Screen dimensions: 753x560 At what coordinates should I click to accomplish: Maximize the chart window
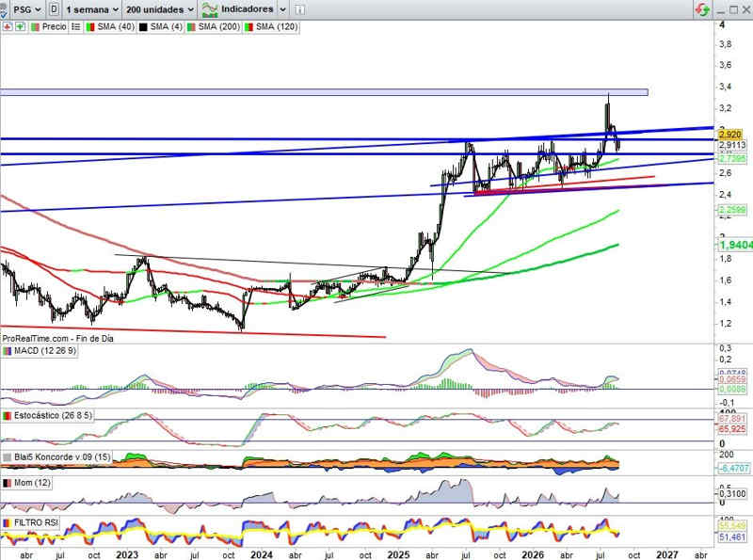click(x=734, y=9)
